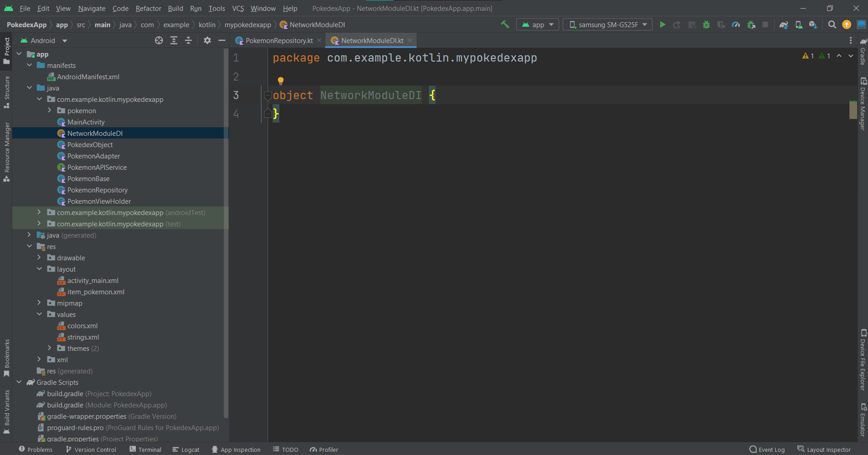868x455 pixels.
Task: Open the Profile app gauge icon
Action: 736,25
